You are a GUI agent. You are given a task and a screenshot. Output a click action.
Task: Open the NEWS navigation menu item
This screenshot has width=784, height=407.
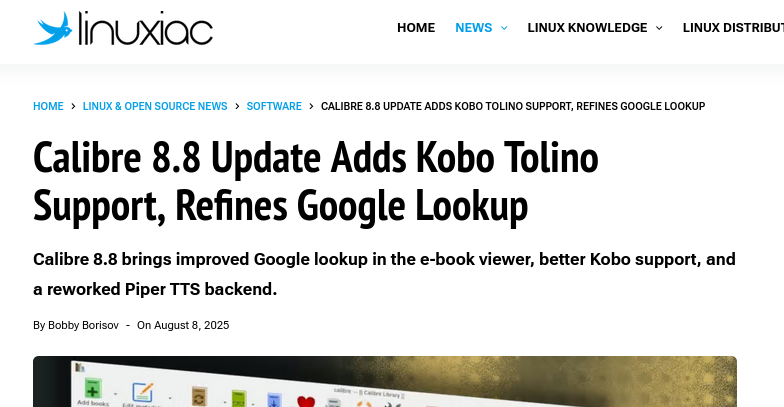[474, 28]
